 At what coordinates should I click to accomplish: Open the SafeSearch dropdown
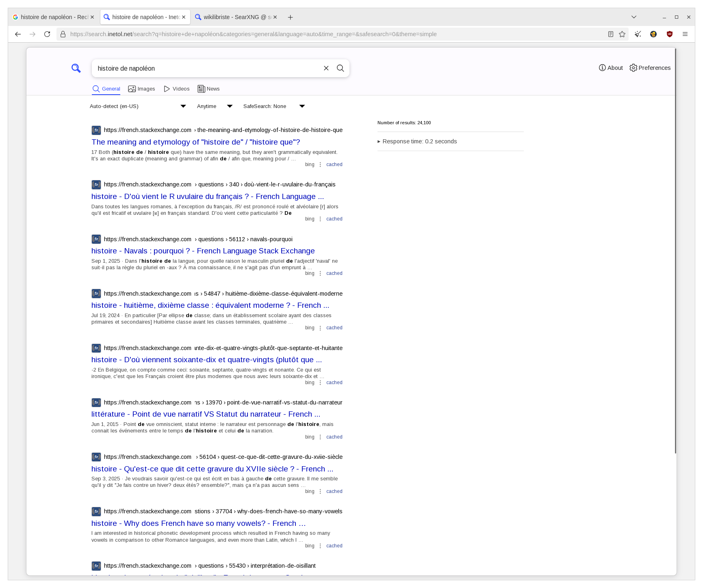coord(302,106)
